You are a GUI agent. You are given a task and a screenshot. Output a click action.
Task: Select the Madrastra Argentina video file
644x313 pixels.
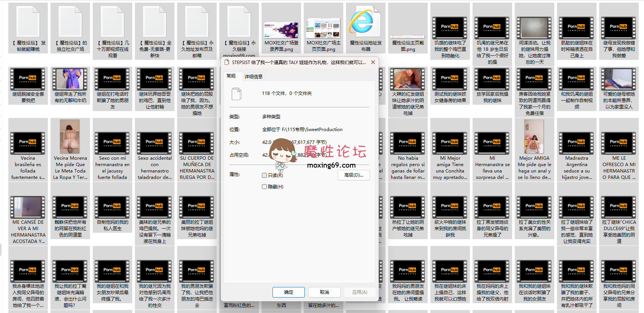[577, 143]
